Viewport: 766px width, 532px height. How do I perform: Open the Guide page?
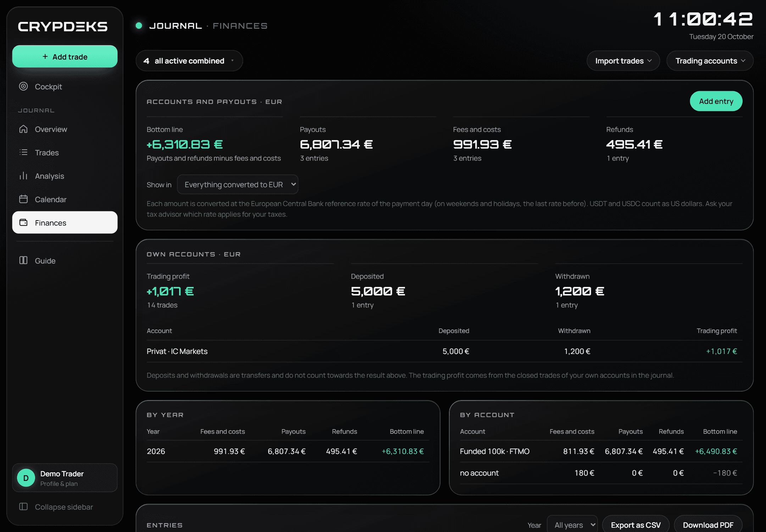point(65,261)
